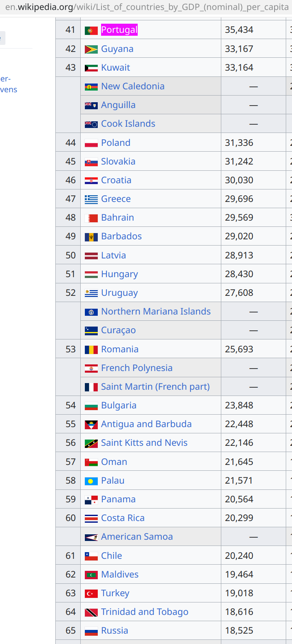The image size is (292, 644).
Task: Click the Kuwait flag icon
Action: (91, 68)
